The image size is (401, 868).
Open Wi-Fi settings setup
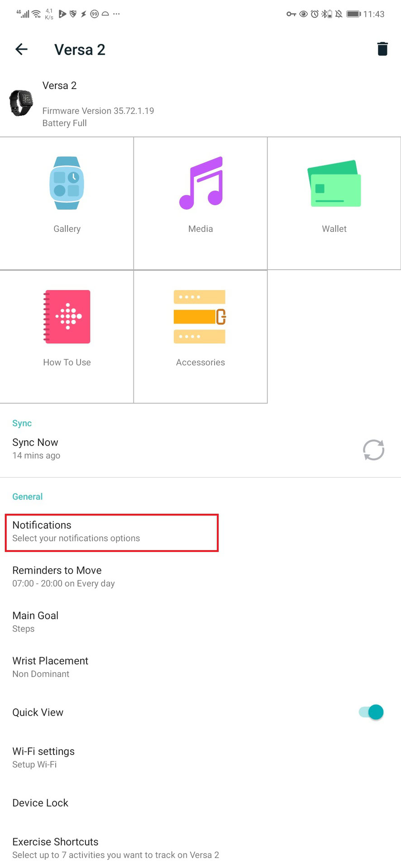point(43,757)
